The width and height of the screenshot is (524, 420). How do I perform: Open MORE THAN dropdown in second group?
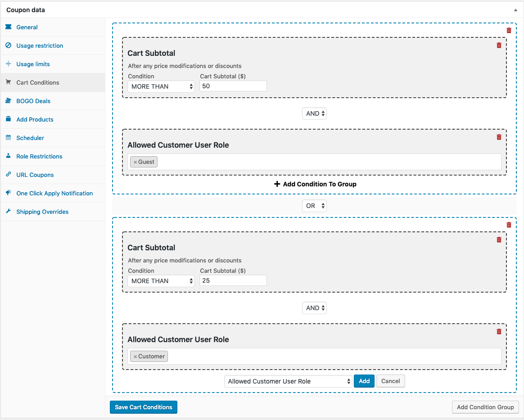[161, 281]
